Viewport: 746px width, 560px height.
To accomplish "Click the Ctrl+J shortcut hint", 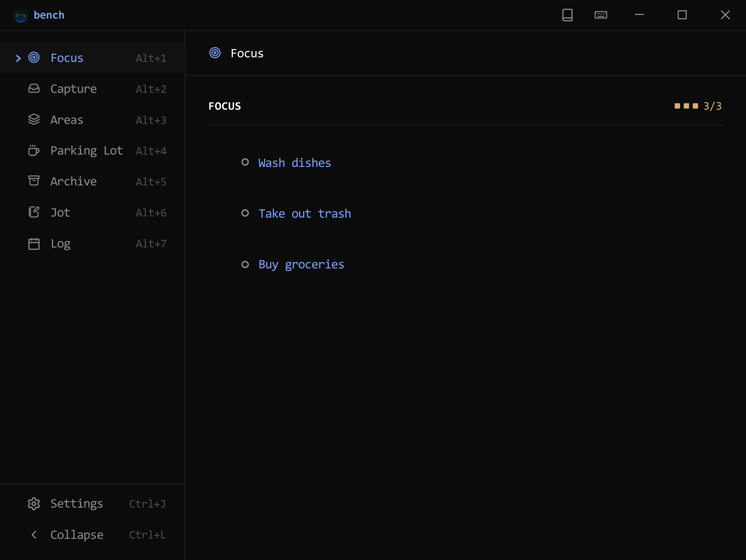I will tap(147, 504).
